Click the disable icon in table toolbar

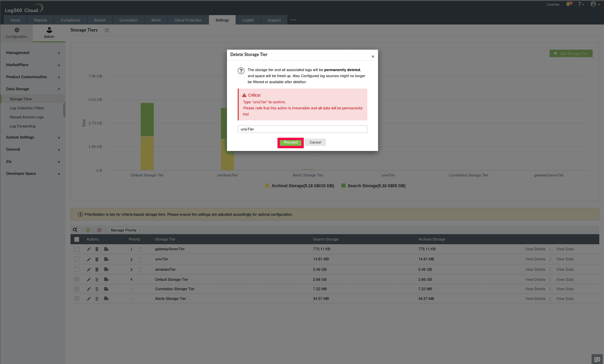(x=99, y=230)
